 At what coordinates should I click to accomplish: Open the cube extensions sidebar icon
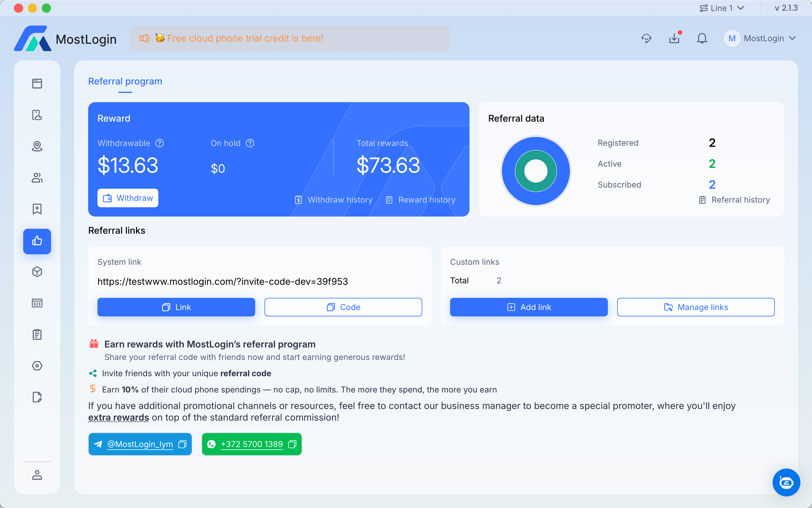coord(37,272)
